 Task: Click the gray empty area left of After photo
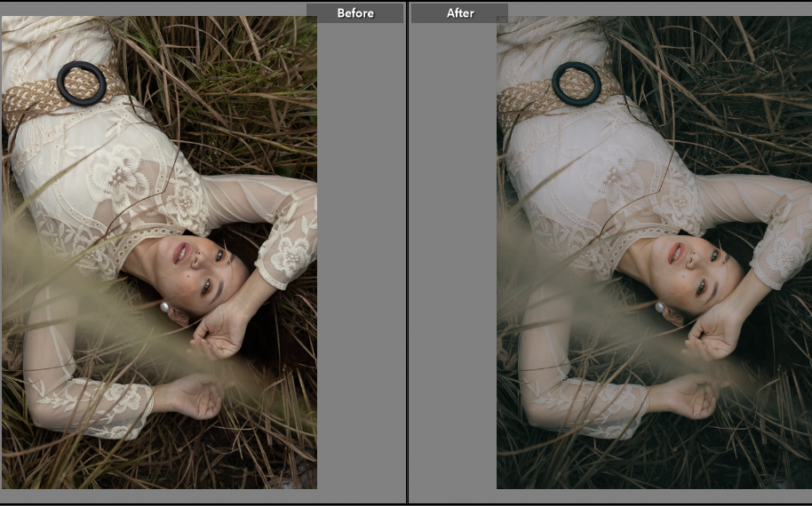[x=453, y=266]
